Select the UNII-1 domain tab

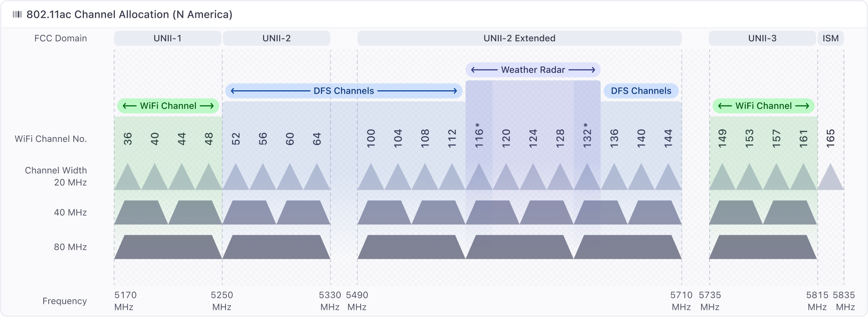click(167, 38)
